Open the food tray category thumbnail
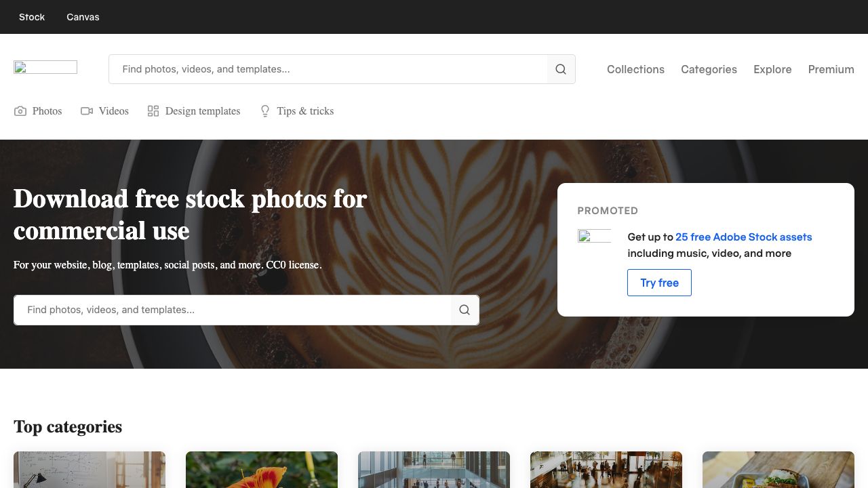The height and width of the screenshot is (488, 868). click(778, 470)
